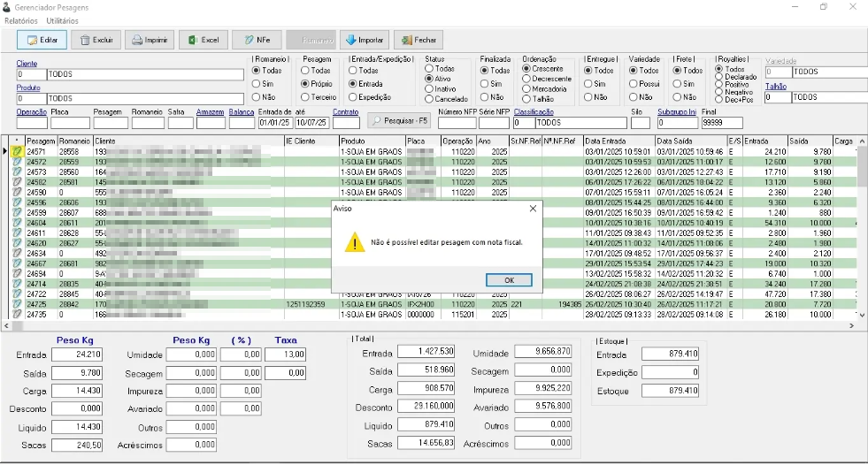Viewport: 868px width, 465px height.
Task: Open the Cliente lookup link
Action: [27, 64]
